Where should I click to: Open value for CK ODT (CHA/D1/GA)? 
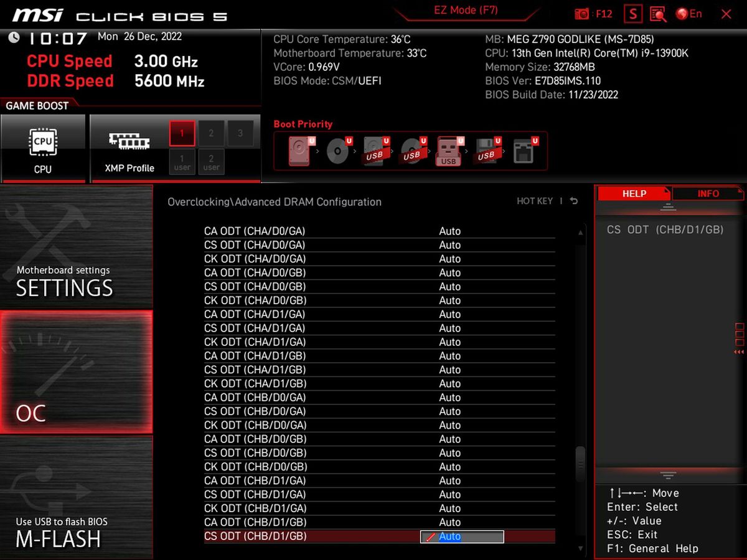point(450,342)
